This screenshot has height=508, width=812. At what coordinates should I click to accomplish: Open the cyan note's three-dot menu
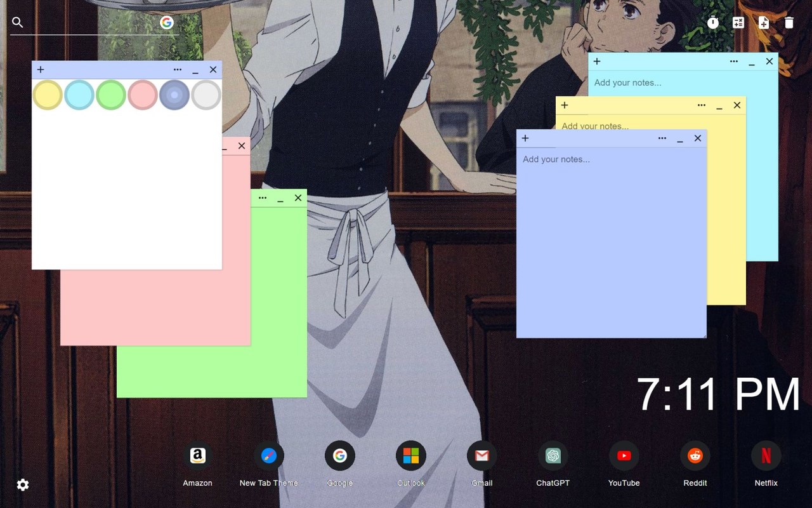[x=734, y=62]
